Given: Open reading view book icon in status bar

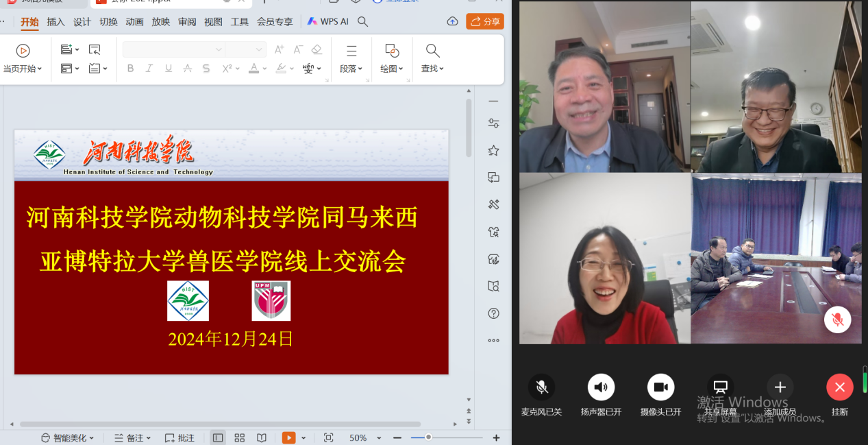Looking at the screenshot, I should 262,437.
